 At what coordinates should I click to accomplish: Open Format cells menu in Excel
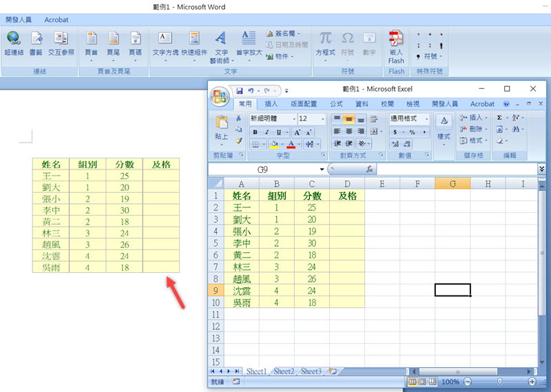click(x=473, y=141)
